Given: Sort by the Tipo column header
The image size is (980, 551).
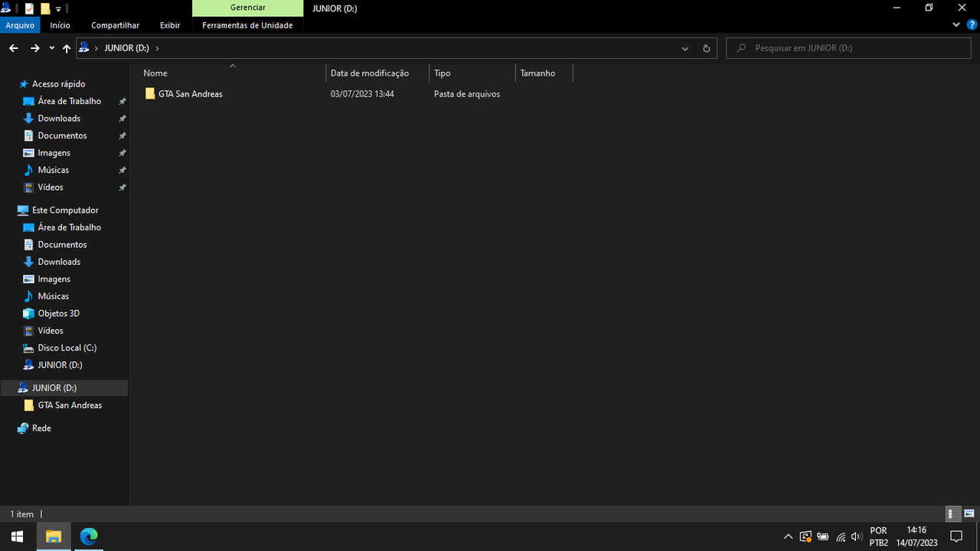Looking at the screenshot, I should click(472, 73).
